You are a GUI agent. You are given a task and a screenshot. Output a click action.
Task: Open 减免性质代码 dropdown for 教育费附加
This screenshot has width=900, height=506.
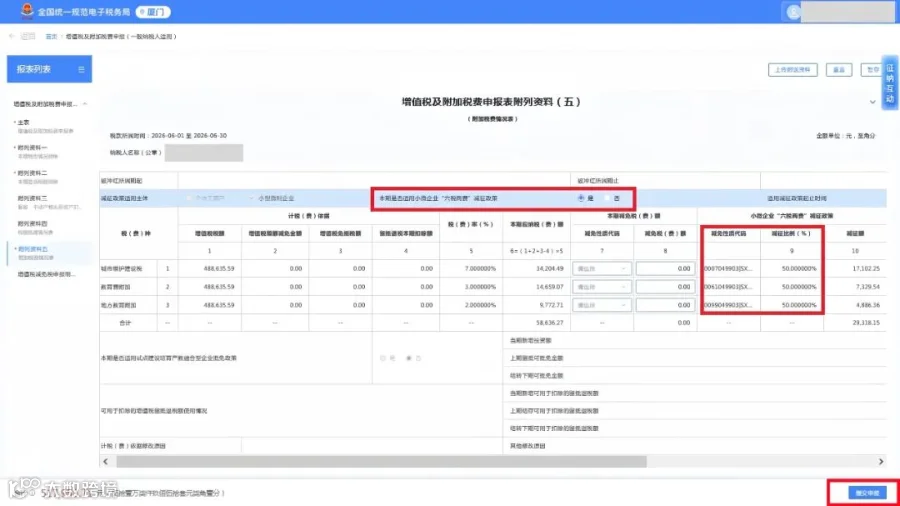(x=602, y=287)
